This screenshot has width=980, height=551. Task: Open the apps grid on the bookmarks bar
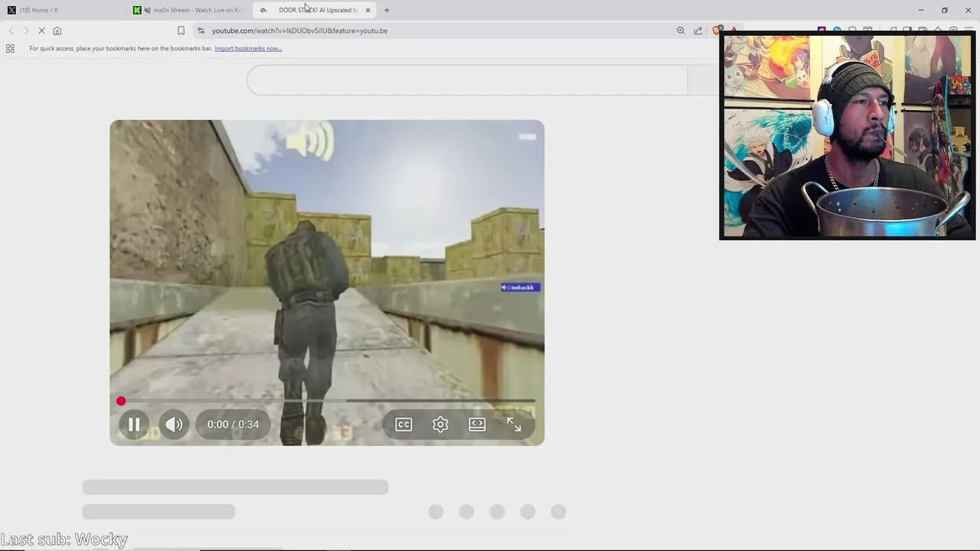pyautogui.click(x=10, y=48)
